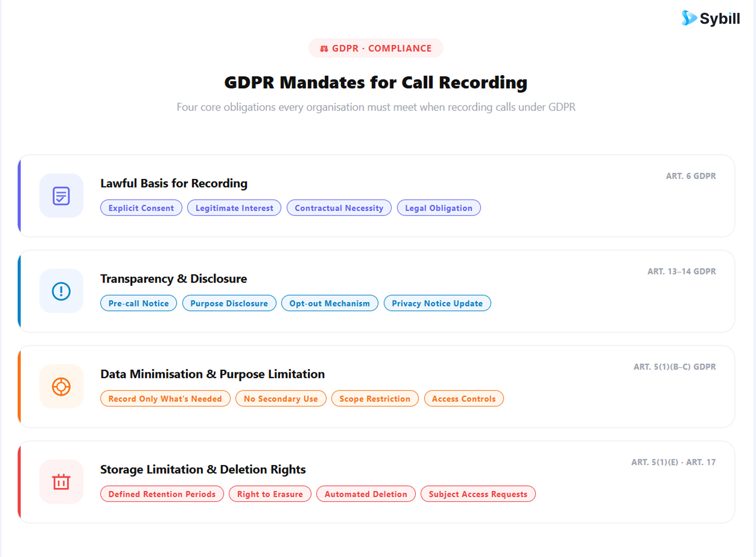Click the Sybill logo
Screen dimensions: 756x557
711,19
